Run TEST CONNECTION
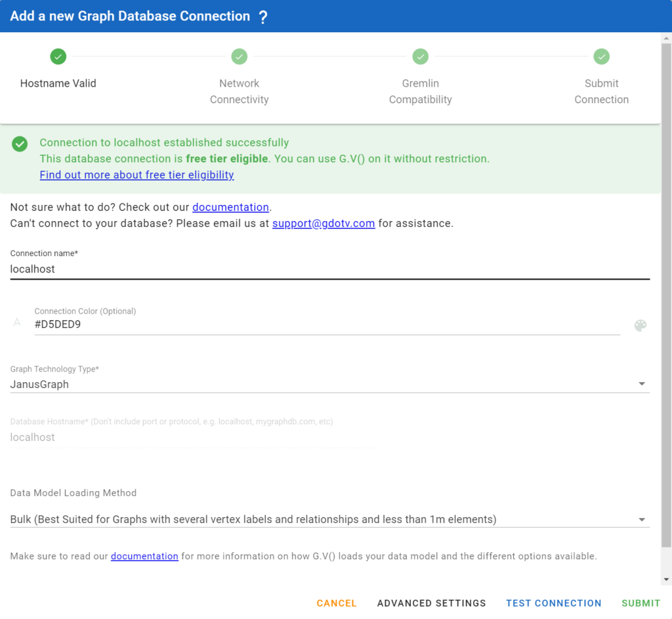 553,603
